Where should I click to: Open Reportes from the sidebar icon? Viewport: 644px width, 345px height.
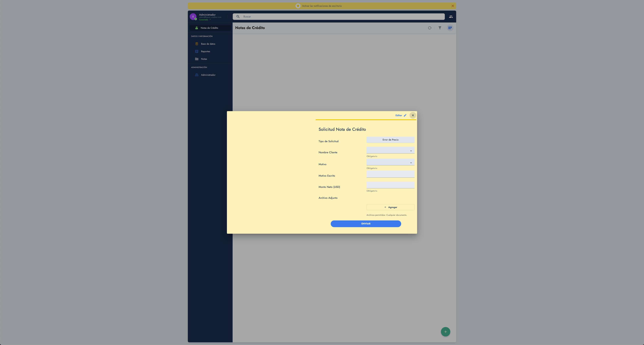(x=197, y=51)
